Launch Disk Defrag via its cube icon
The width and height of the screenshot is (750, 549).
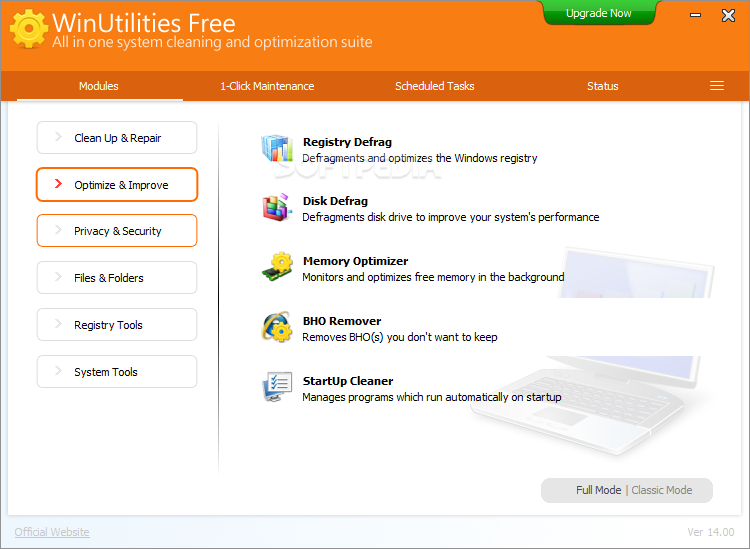[x=277, y=208]
